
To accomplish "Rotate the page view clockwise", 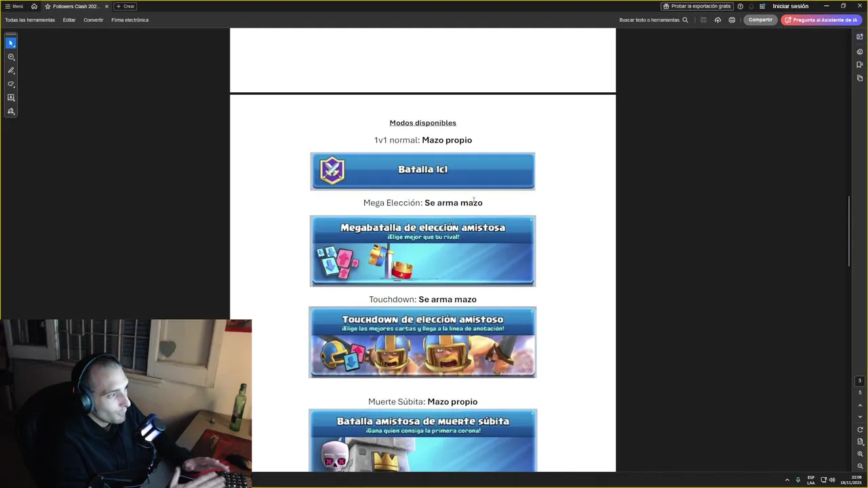I will [860, 430].
